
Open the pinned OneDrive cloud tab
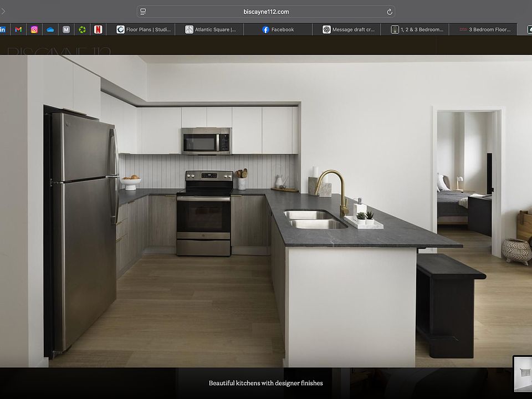(50, 30)
